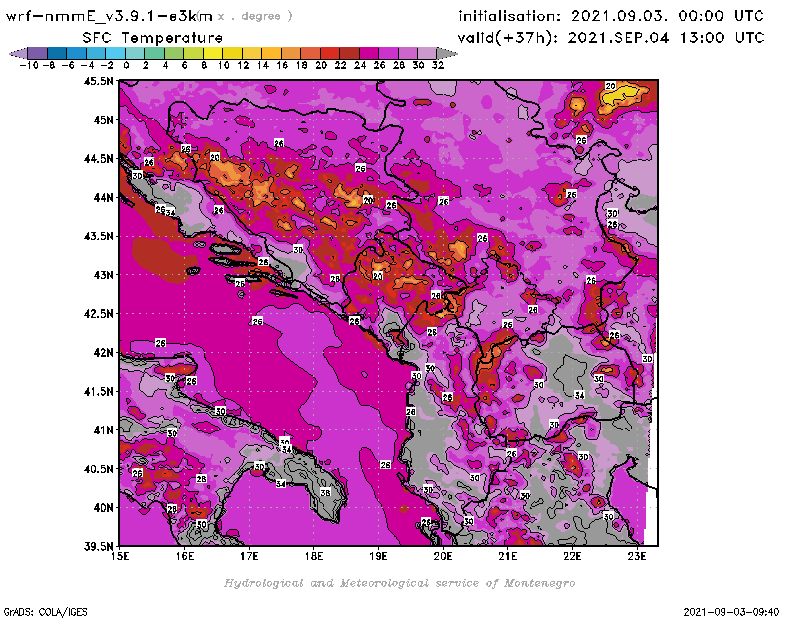Click the green 2 to 4 color swatch

click(154, 53)
